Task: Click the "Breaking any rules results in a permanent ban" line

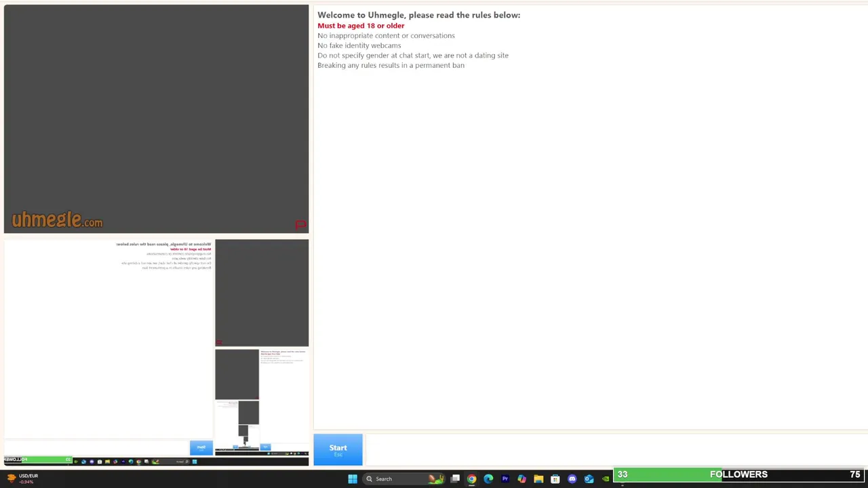Action: [x=391, y=65]
